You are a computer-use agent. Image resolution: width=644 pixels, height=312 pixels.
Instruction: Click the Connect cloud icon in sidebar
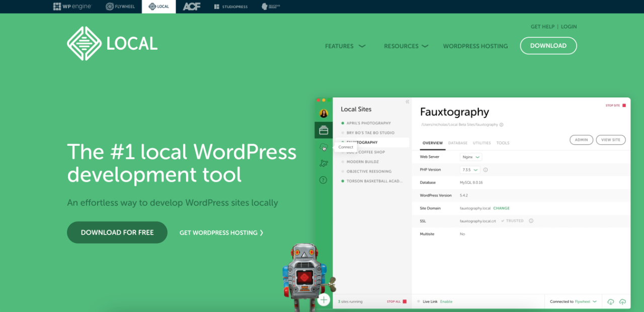324,147
